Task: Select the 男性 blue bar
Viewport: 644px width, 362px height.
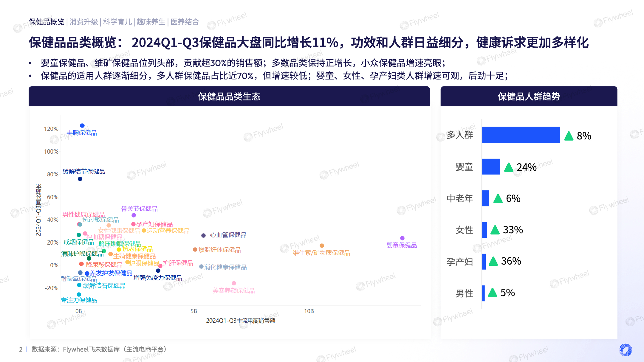Action: (x=483, y=293)
